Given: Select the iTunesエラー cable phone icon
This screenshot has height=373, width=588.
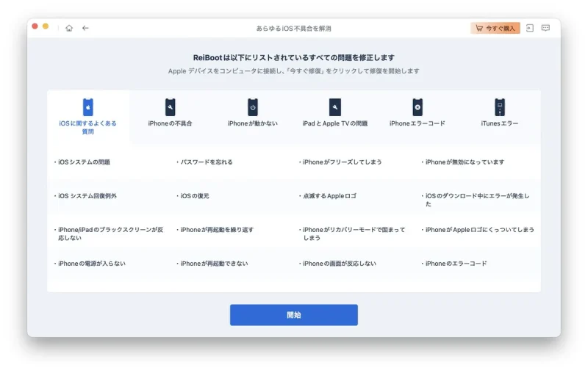Looking at the screenshot, I should (500, 107).
